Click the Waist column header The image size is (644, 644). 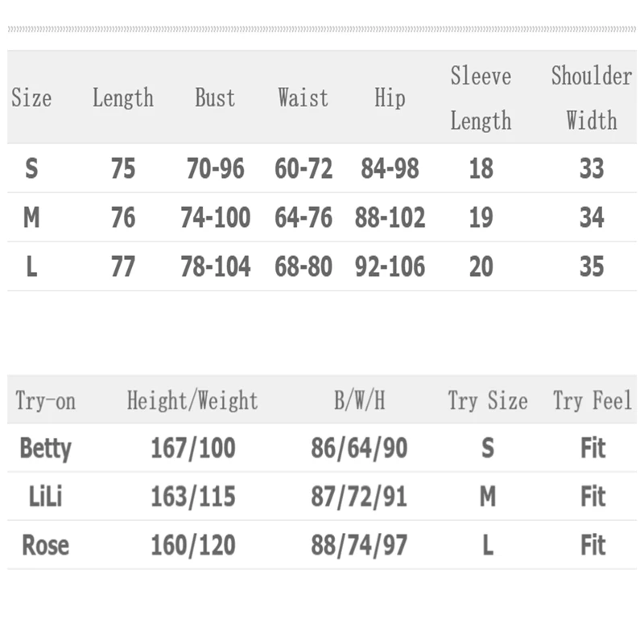(x=303, y=98)
